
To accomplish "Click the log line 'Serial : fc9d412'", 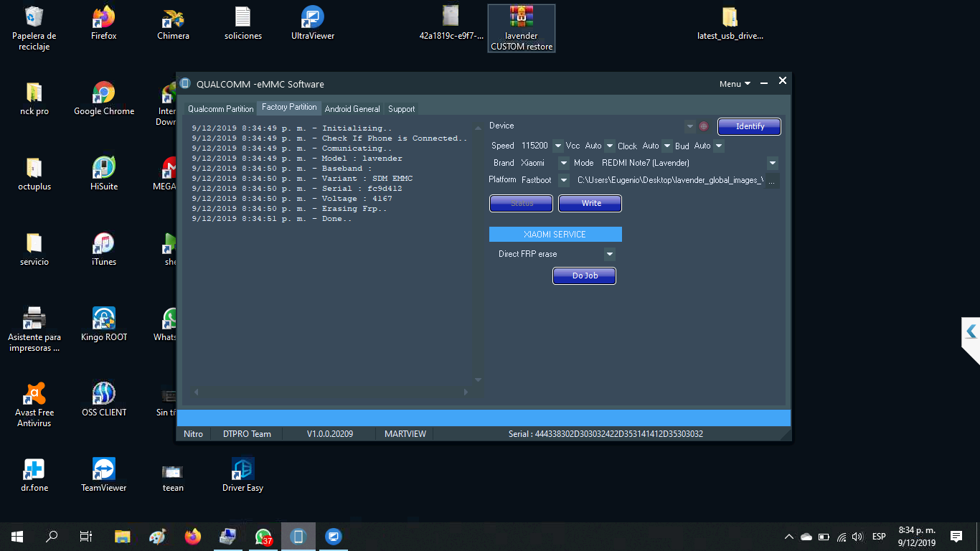I will (x=297, y=189).
